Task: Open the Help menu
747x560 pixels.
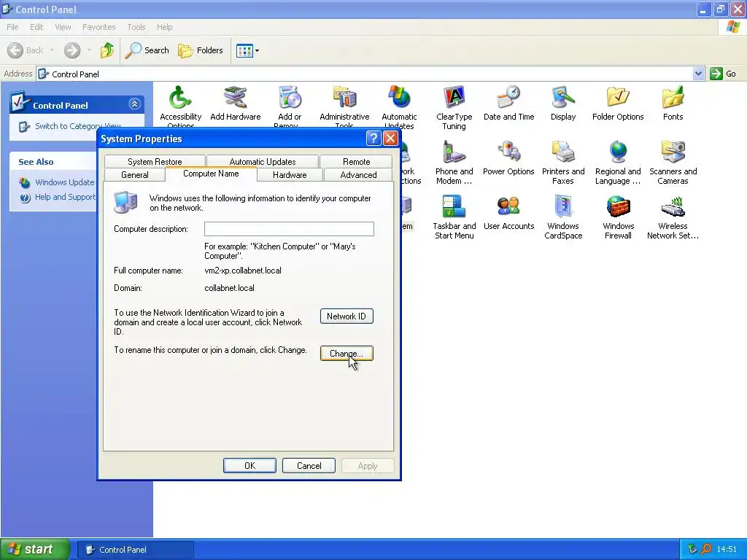Action: click(x=164, y=27)
